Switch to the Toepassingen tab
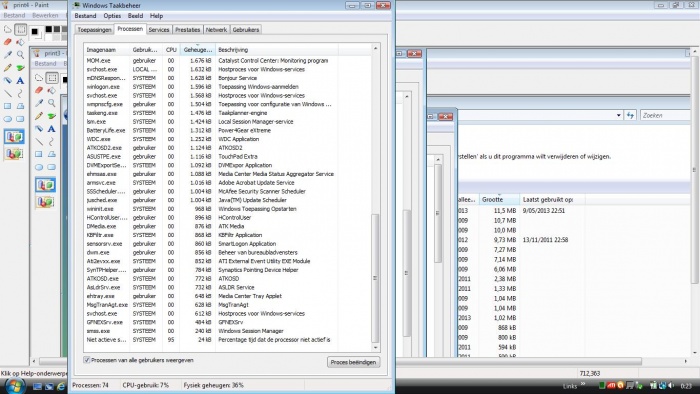Viewport: 700px width, 394px height. [94, 30]
